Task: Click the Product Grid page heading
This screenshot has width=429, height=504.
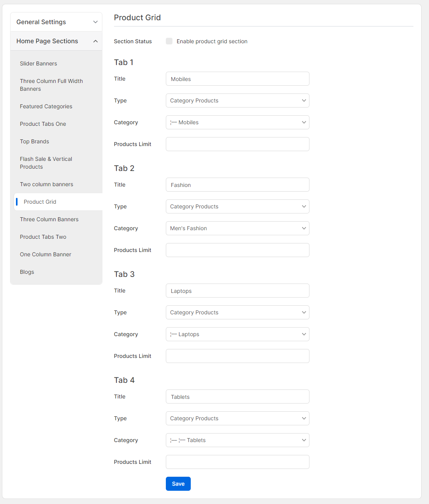Action: point(137,18)
